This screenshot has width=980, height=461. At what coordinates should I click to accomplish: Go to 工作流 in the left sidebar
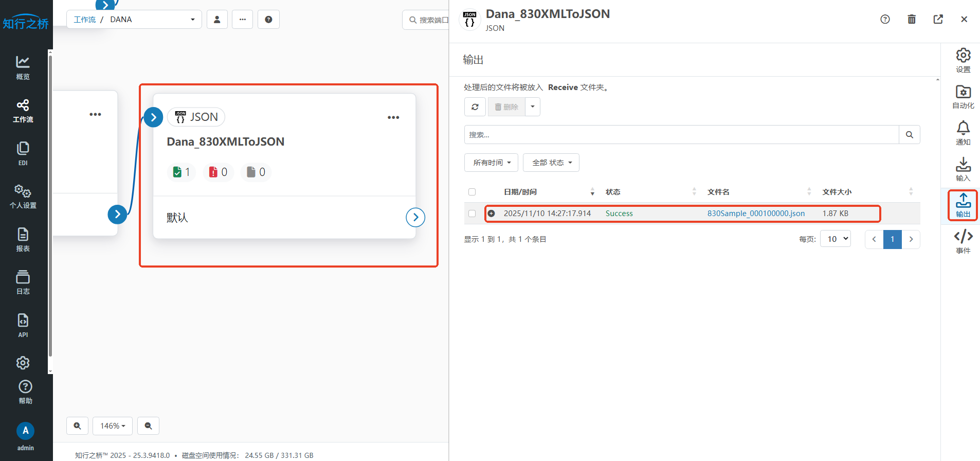tap(23, 111)
